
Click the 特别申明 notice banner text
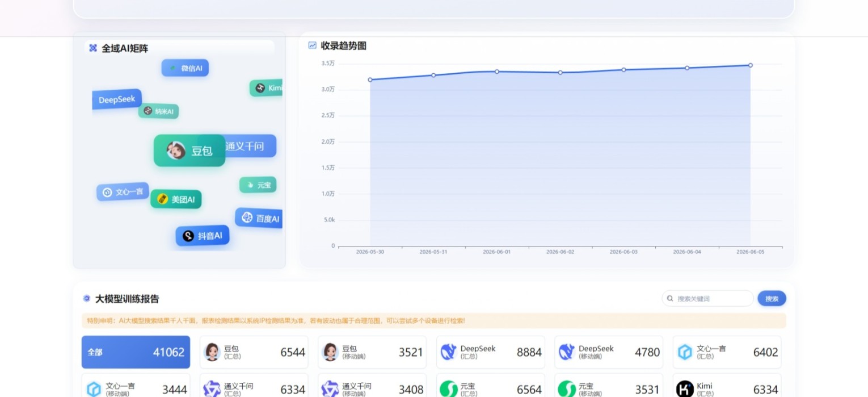click(276, 321)
